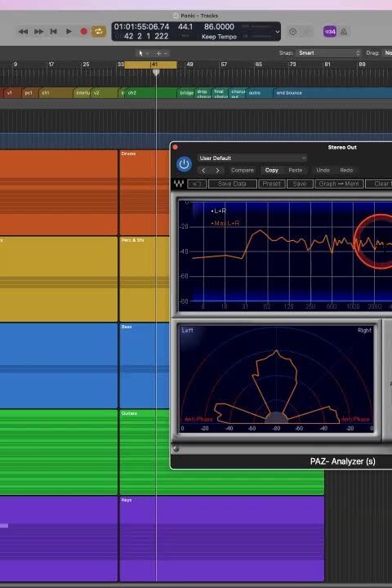Image resolution: width=392 pixels, height=588 pixels.
Task: Click the Save Data button
Action: (232, 184)
